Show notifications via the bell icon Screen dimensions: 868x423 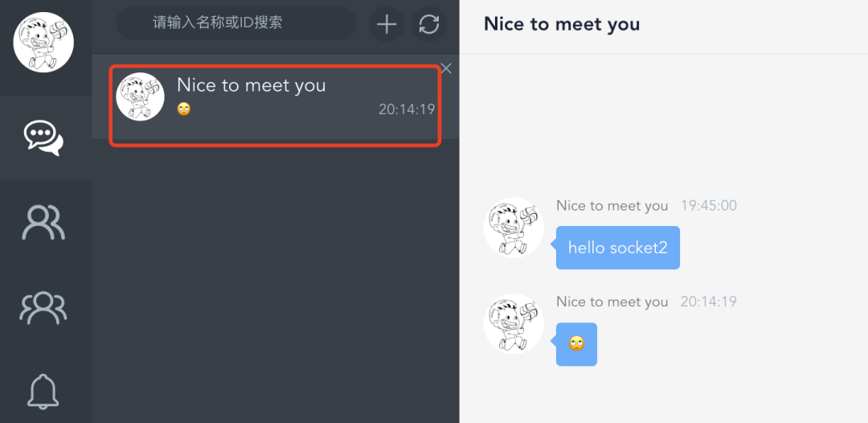pyautogui.click(x=43, y=391)
